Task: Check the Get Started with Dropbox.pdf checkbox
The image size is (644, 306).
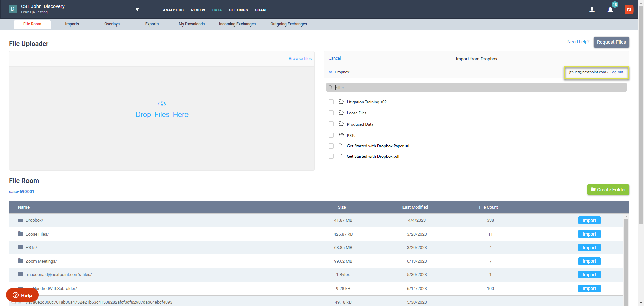Action: pos(331,156)
